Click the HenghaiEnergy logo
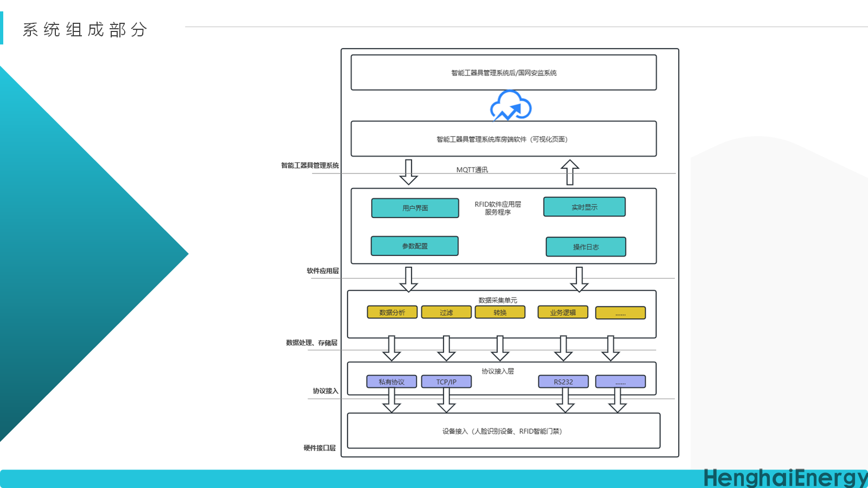The height and width of the screenshot is (488, 868). coord(784,478)
